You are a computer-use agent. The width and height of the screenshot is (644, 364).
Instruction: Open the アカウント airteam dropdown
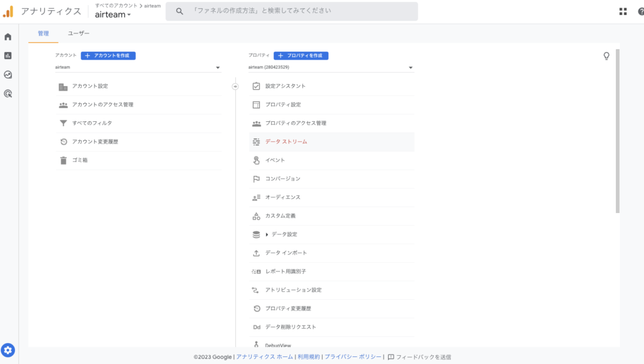pos(138,67)
